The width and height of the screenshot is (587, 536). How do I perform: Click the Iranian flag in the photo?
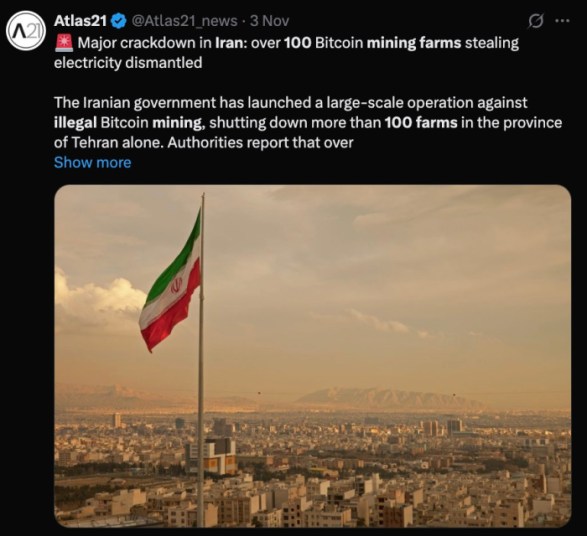pyautogui.click(x=170, y=281)
